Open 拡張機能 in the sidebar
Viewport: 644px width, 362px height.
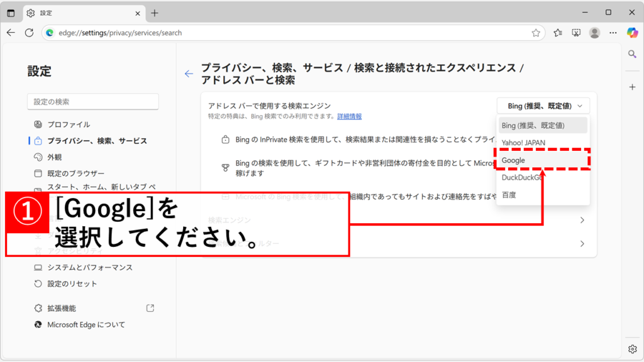tap(62, 308)
